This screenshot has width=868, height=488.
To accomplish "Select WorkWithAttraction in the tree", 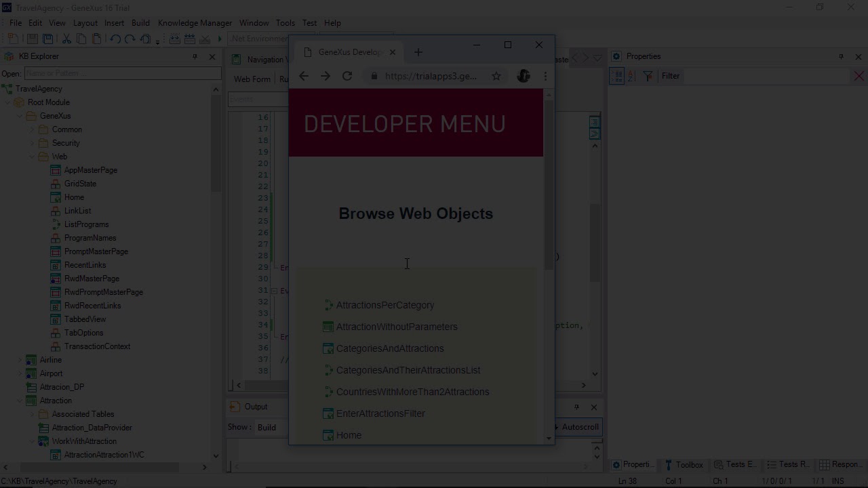I will click(84, 441).
